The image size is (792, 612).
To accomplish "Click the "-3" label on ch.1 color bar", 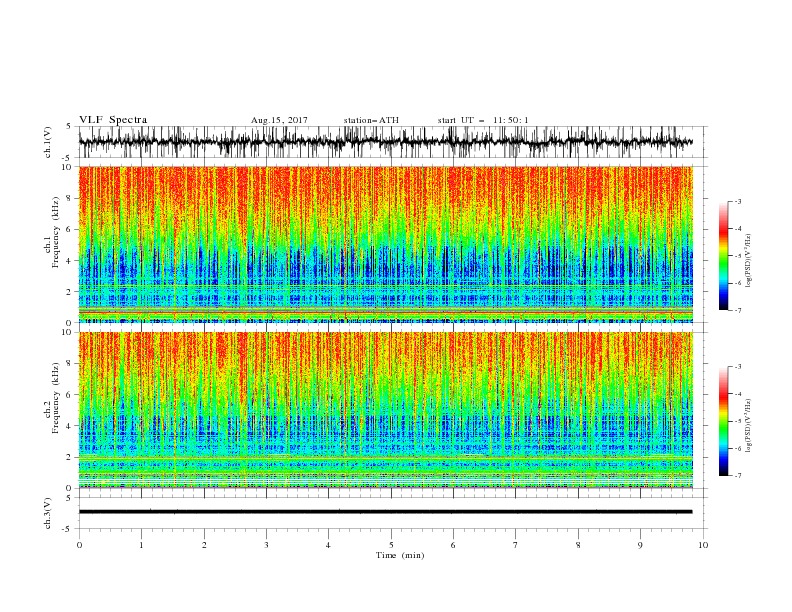I will coord(737,201).
